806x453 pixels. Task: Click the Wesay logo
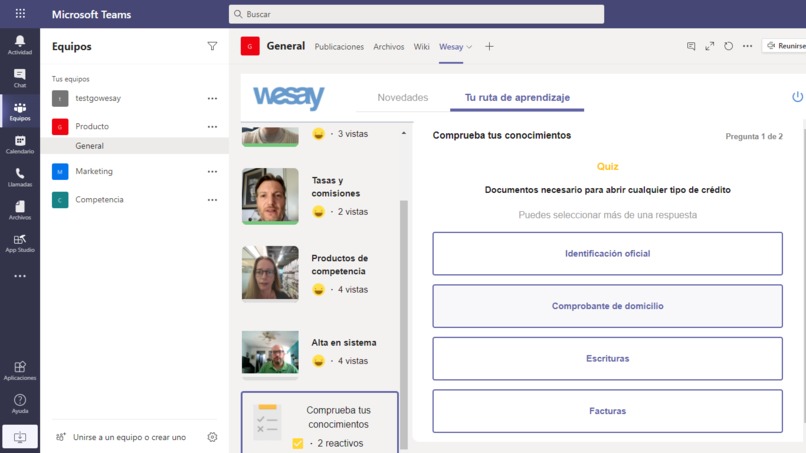(x=288, y=97)
